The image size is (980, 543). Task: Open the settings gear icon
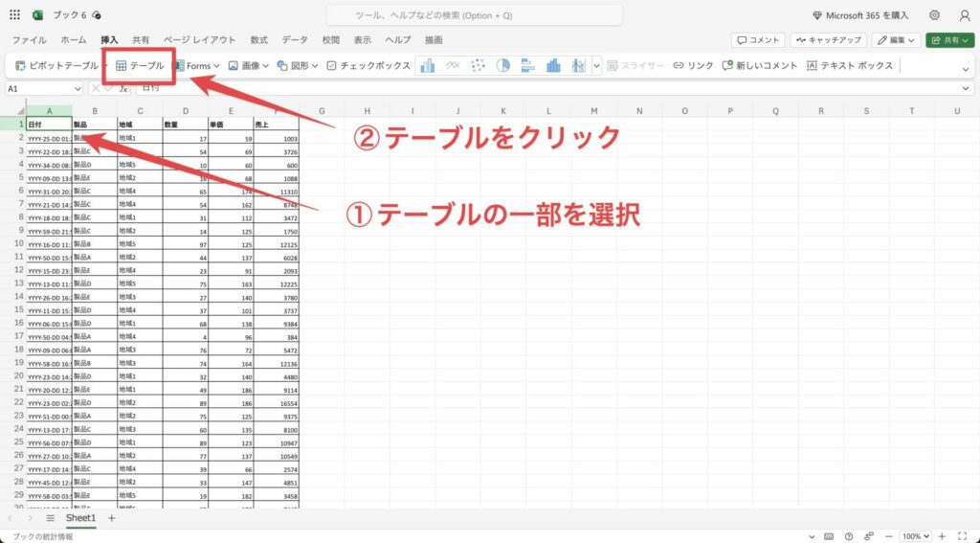(x=934, y=15)
